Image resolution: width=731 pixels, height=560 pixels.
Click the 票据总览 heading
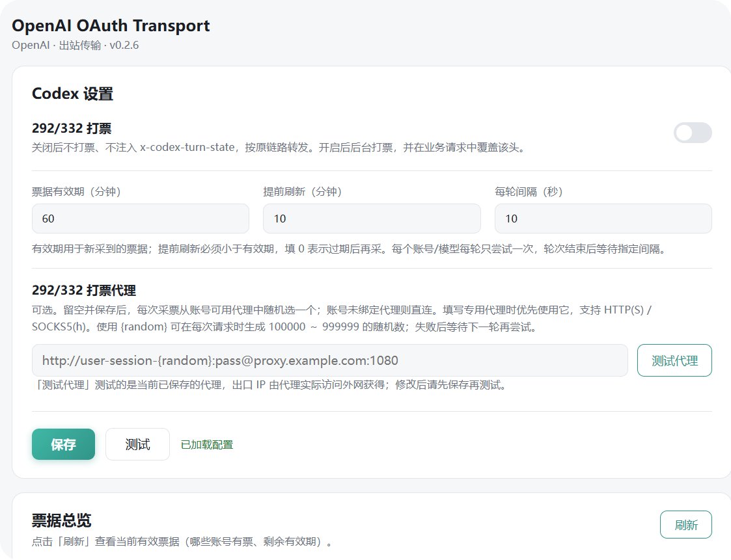pos(62,520)
